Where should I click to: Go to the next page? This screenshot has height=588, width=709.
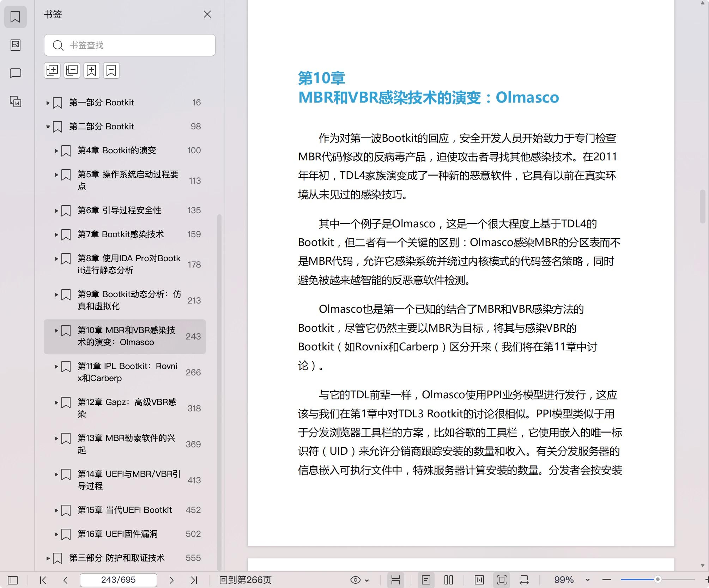pos(171,580)
